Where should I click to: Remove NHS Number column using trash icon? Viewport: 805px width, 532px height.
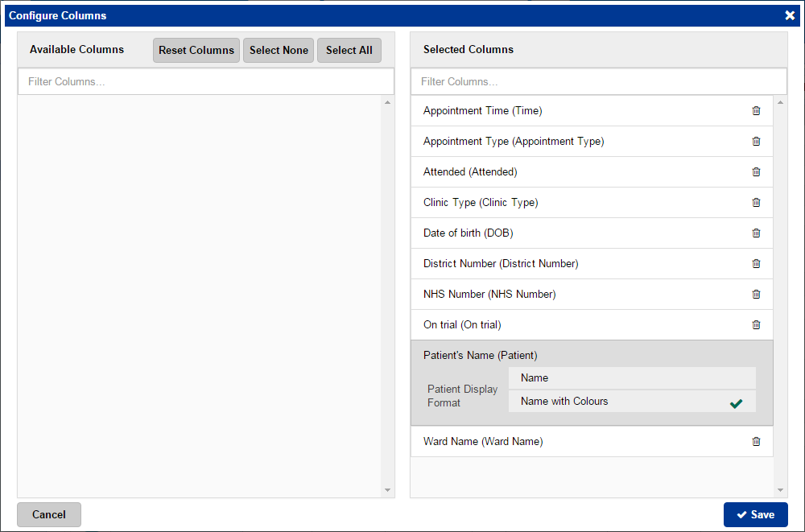pos(756,295)
